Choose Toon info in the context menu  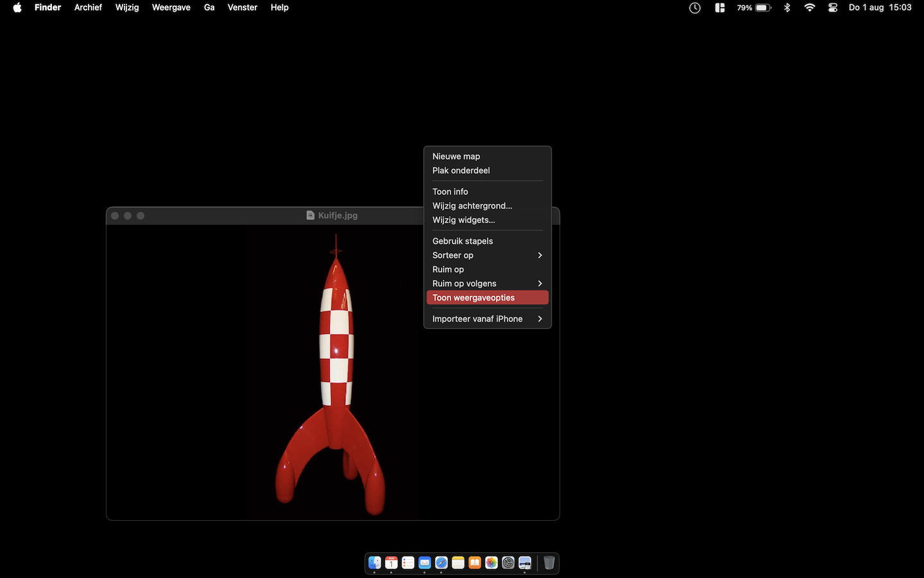coord(488,191)
